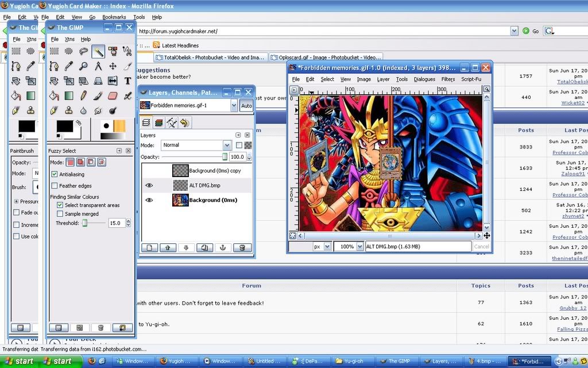The height and width of the screenshot is (368, 588).
Task: Raise the selected layer
Action: click(168, 248)
